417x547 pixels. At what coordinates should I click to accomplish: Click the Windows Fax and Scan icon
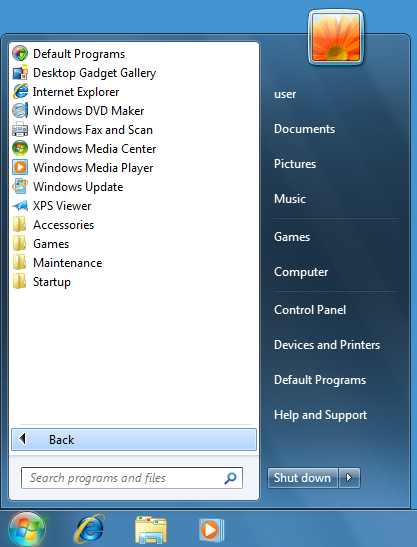tap(20, 130)
